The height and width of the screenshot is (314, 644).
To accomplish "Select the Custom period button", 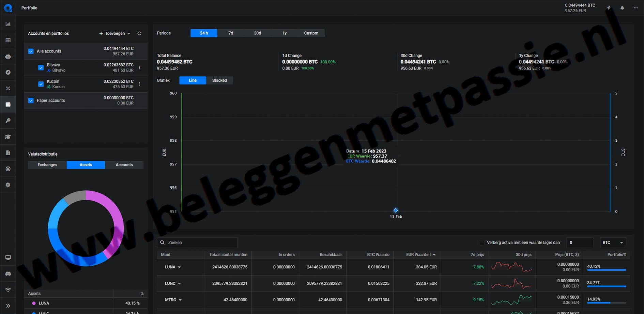I will [311, 33].
